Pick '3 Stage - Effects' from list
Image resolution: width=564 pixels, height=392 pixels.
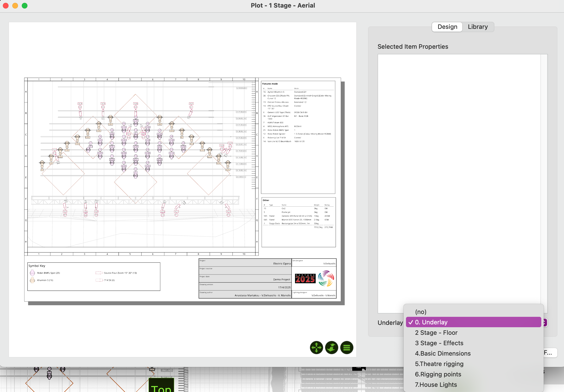(439, 343)
